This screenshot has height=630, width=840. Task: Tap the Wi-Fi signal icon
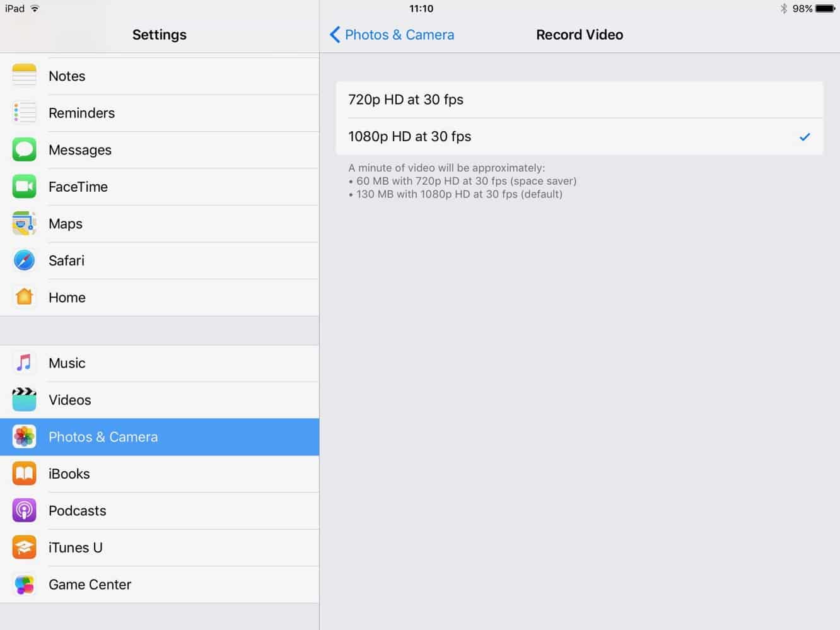[35, 8]
